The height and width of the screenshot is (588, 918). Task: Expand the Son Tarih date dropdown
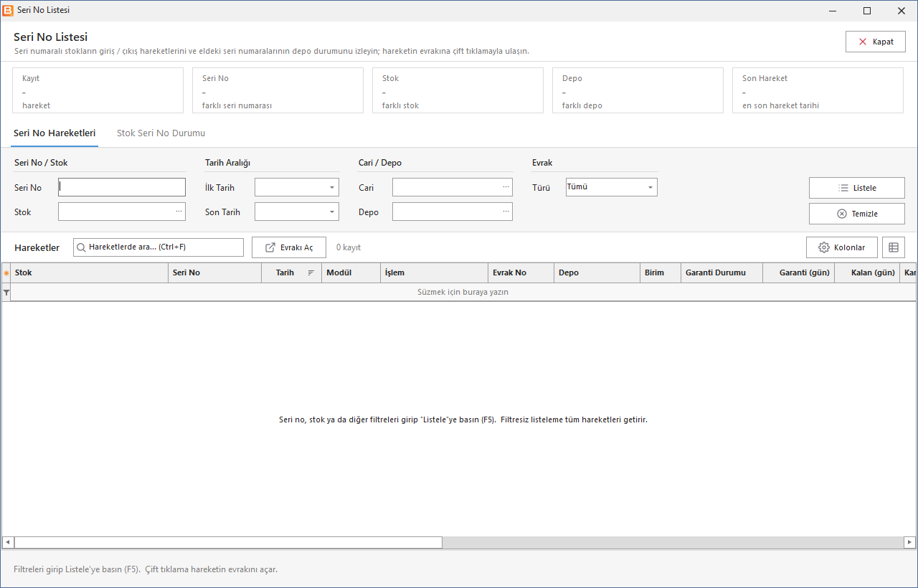[332, 212]
